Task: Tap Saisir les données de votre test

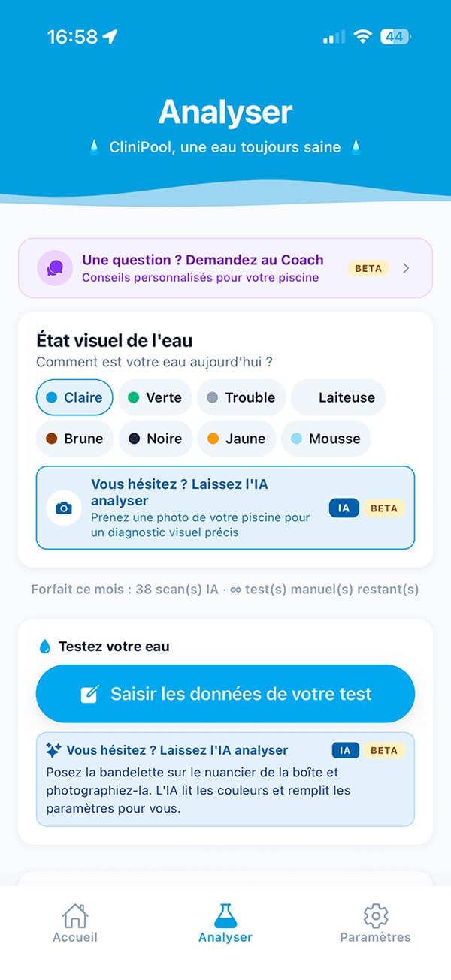Action: (x=225, y=694)
